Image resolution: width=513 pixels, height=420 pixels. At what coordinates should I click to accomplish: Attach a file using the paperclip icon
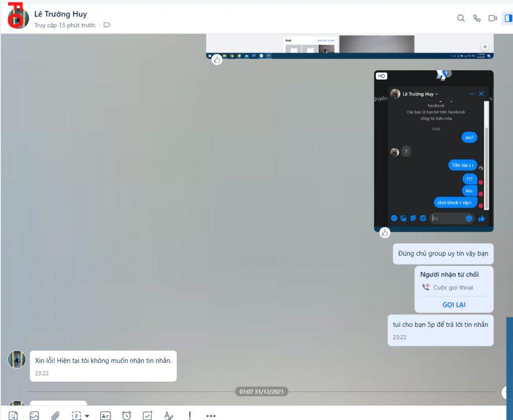click(56, 415)
